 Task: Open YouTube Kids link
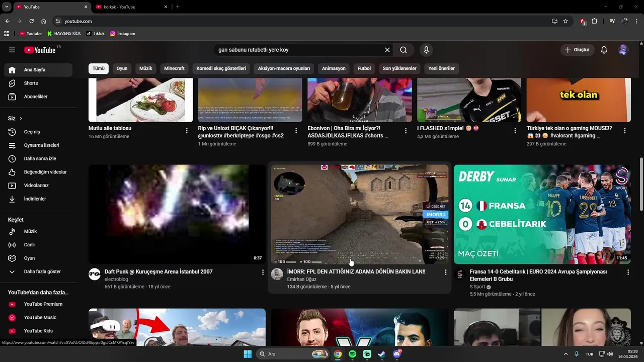tap(38, 331)
